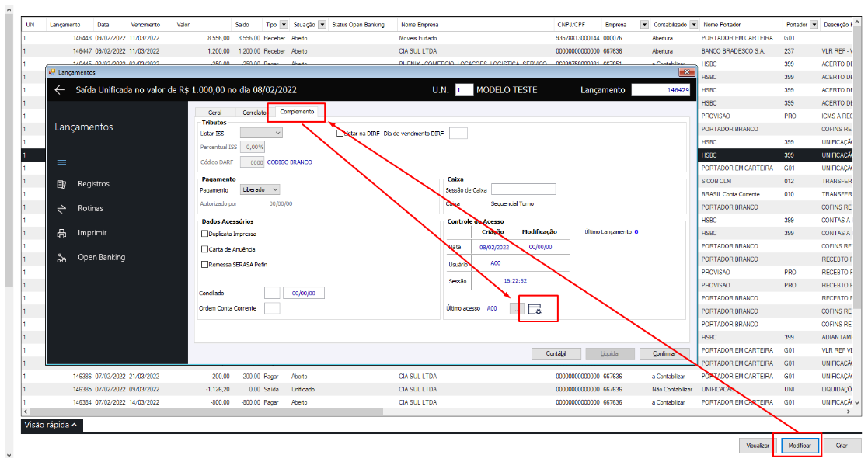Open the Rotinas arrows icon
Image resolution: width=868 pixels, height=462 pixels.
click(x=61, y=209)
